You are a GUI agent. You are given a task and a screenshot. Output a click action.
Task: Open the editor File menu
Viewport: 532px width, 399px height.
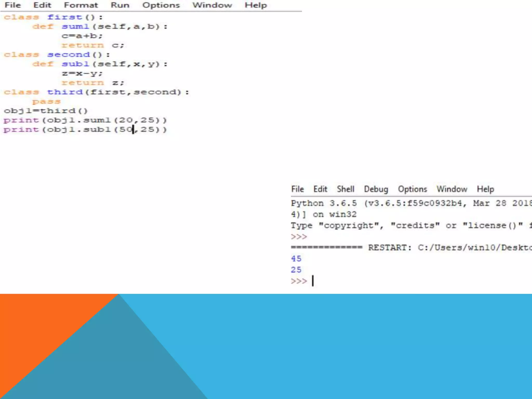[x=12, y=5]
